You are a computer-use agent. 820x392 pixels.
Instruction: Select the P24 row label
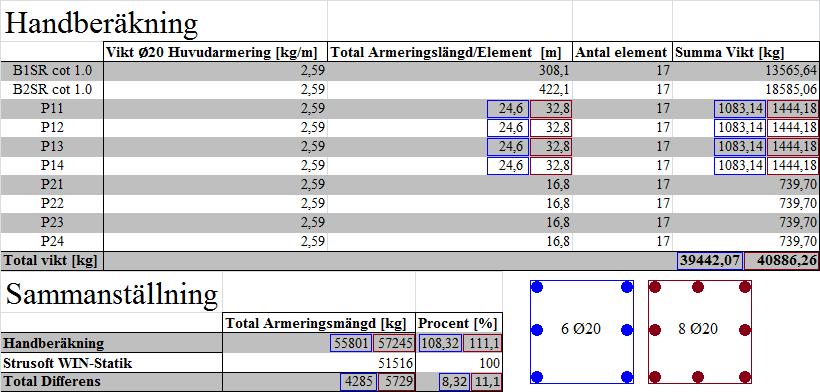[x=52, y=241]
